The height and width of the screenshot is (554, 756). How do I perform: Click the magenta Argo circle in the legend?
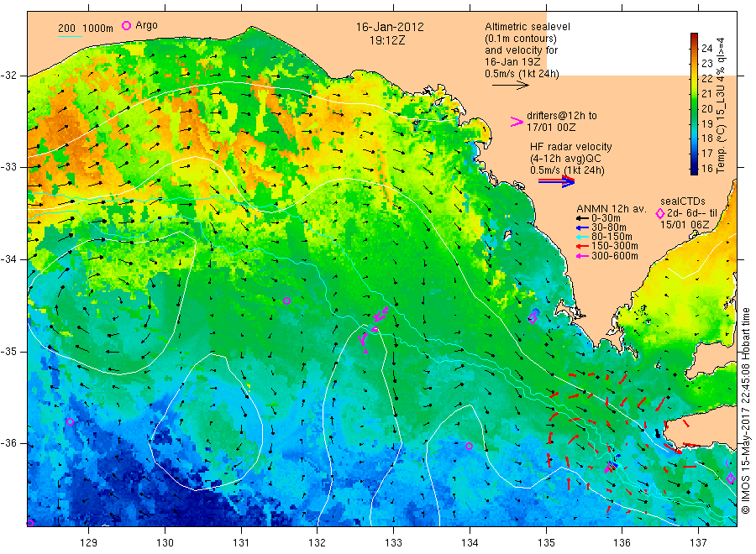coord(126,25)
